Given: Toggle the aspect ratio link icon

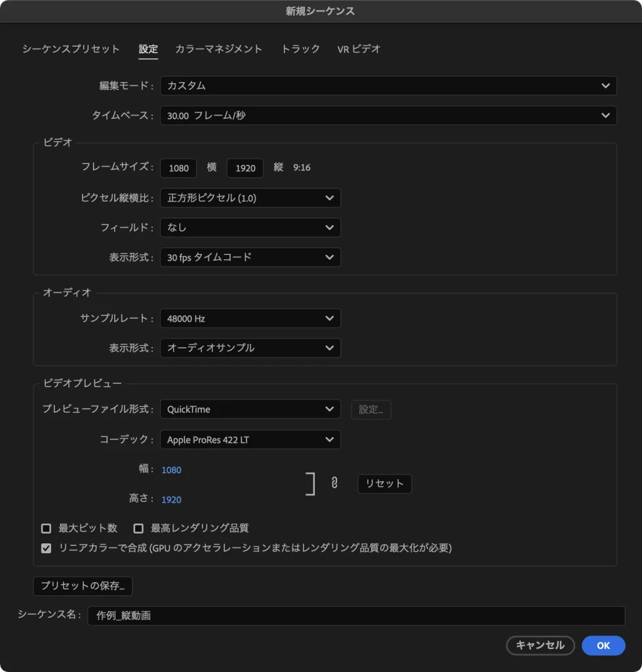Looking at the screenshot, I should click(x=334, y=483).
